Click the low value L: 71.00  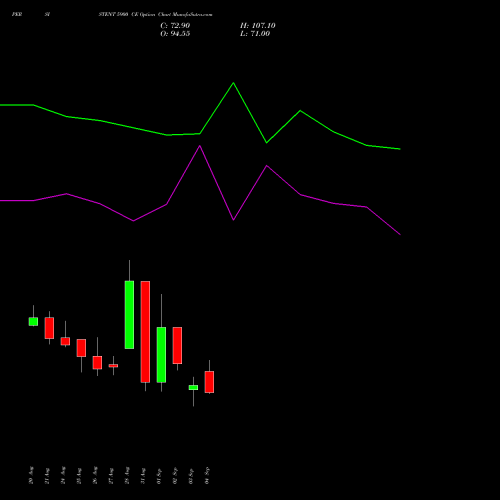[x=255, y=34]
